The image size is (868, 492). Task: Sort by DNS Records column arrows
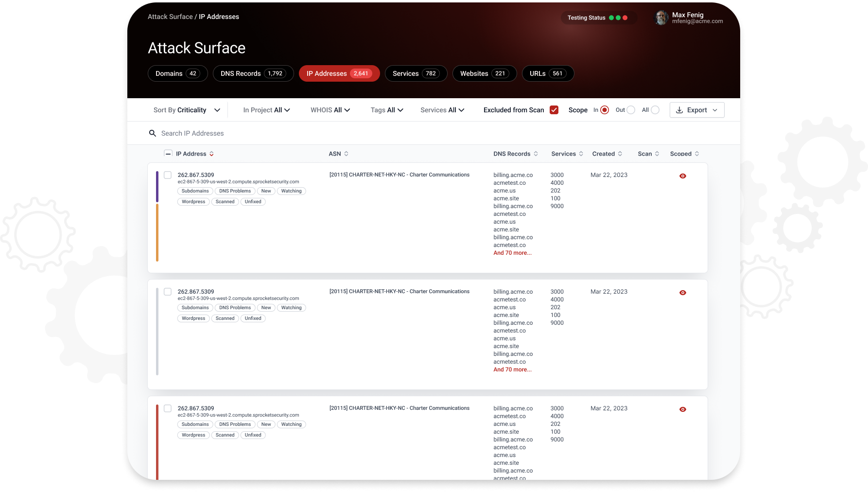point(536,154)
